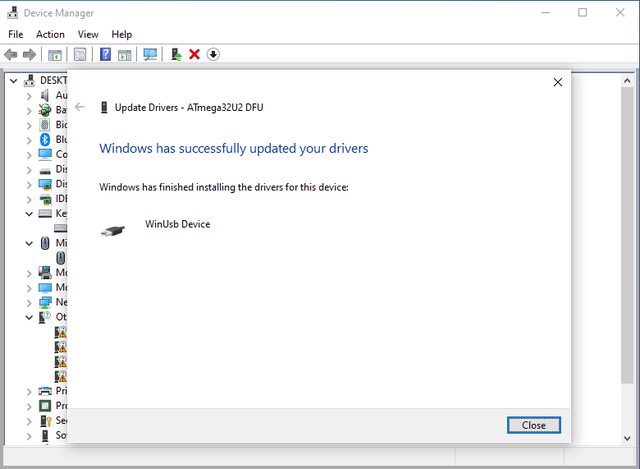Click the Update device driver toolbar icon

coord(176,54)
